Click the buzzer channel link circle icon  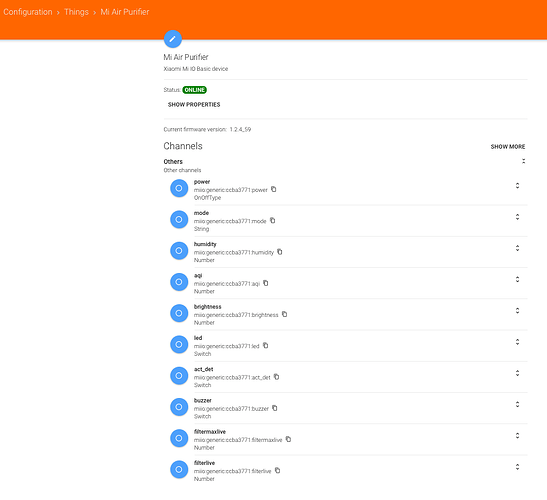coord(179,407)
